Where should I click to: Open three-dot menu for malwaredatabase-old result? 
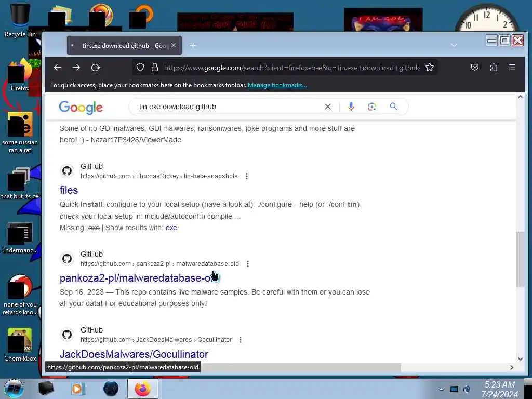point(248,264)
